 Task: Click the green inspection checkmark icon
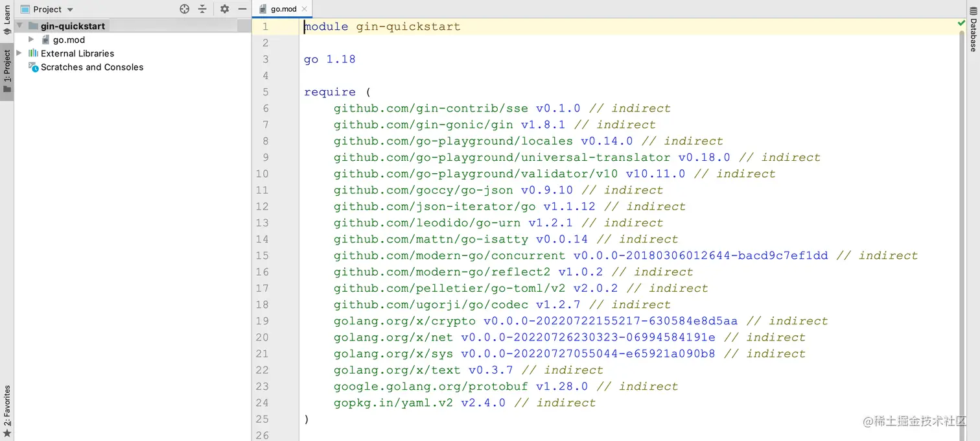(x=961, y=23)
